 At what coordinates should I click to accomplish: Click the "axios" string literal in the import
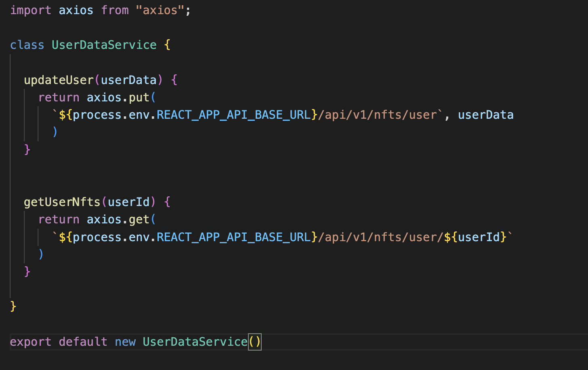point(160,10)
